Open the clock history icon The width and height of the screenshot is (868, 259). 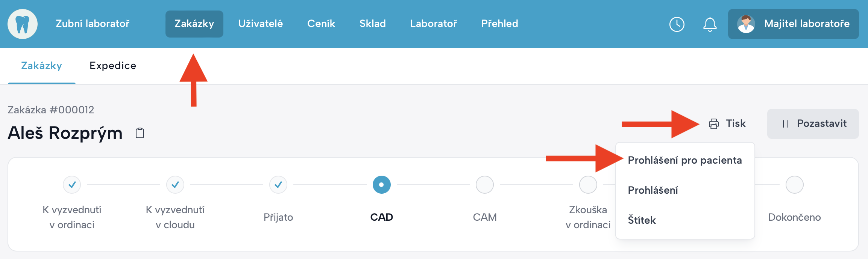(x=677, y=24)
